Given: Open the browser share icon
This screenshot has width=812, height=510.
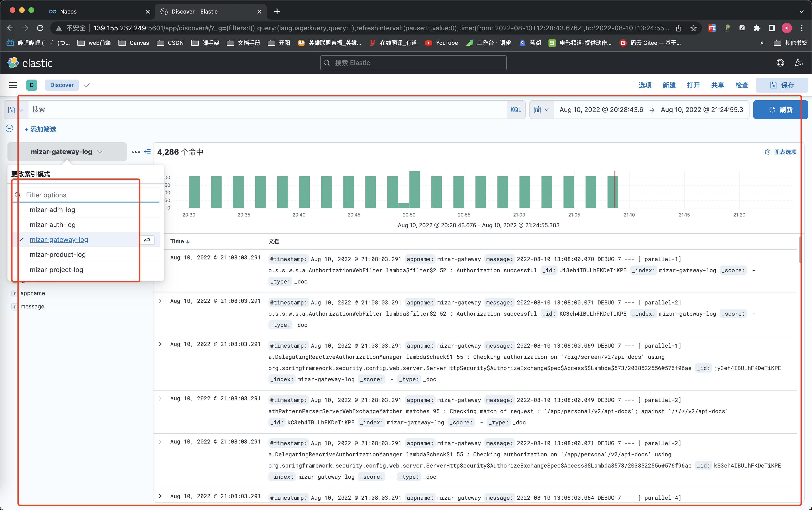Looking at the screenshot, I should (679, 28).
